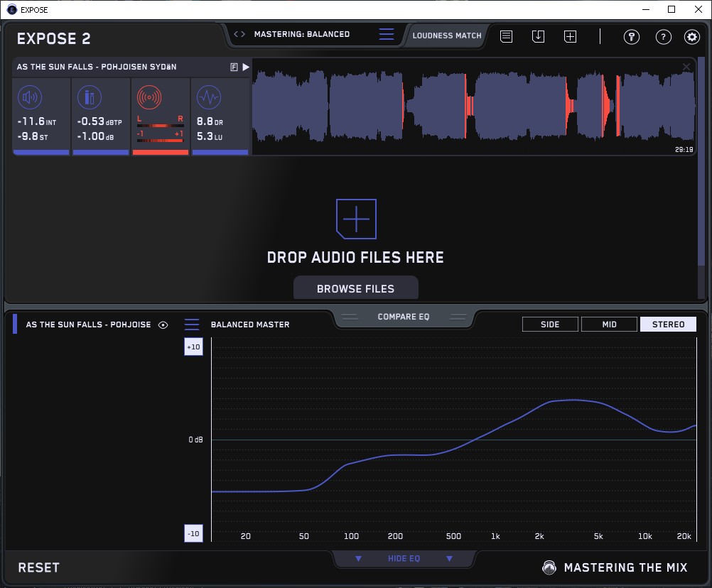
Task: Open the Mastering: Balanced preset menu
Action: (387, 34)
